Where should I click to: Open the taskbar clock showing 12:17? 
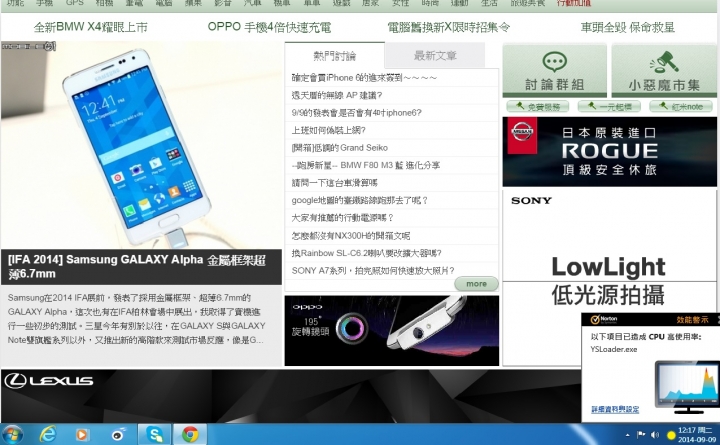[696, 434]
